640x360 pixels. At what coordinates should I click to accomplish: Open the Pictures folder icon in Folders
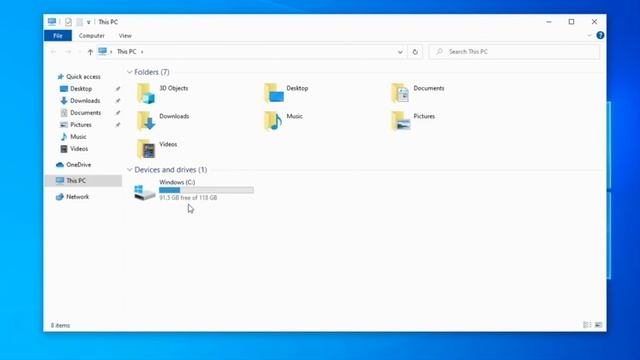400,121
